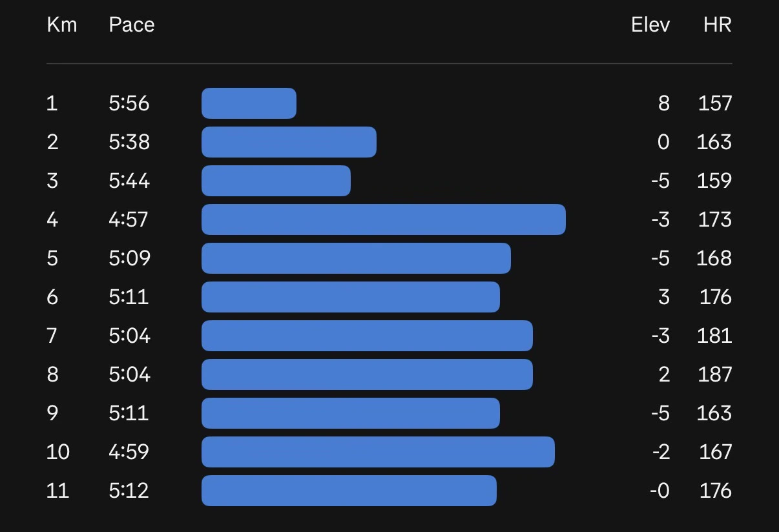Select the elevation value for kilometer 6
779x532 pixels.
(x=663, y=297)
